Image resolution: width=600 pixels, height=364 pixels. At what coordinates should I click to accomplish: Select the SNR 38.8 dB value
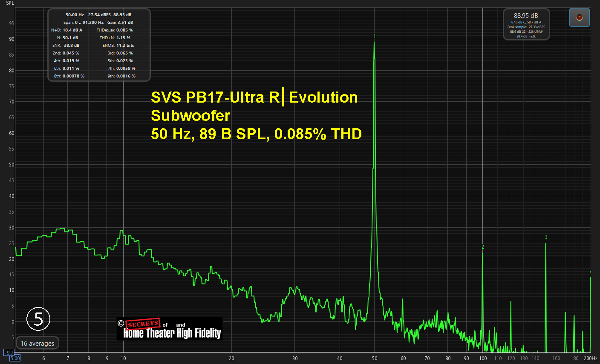(72, 46)
